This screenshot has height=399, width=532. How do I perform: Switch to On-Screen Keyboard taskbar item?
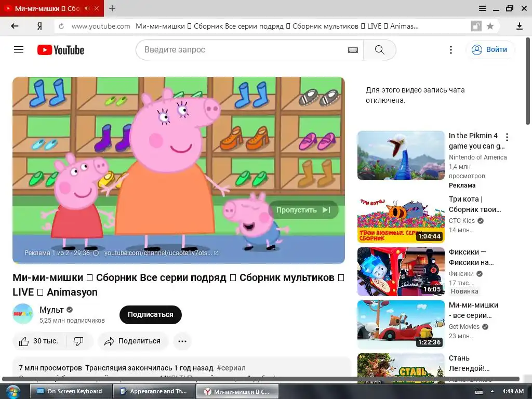point(71,392)
